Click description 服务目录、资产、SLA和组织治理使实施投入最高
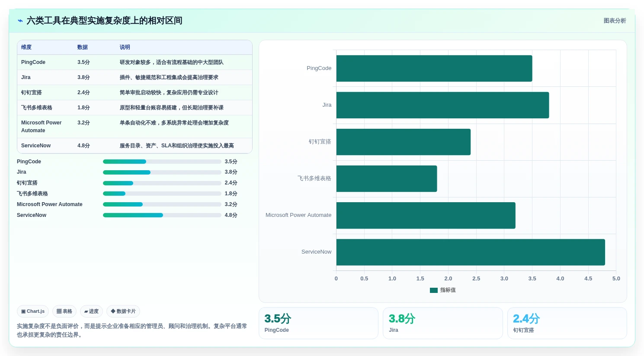This screenshot has width=644, height=356. click(x=177, y=146)
